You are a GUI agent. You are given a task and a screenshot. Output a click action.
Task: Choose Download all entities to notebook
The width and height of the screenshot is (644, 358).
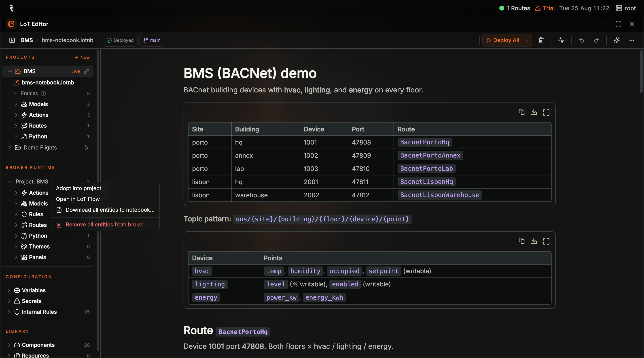[x=105, y=210]
